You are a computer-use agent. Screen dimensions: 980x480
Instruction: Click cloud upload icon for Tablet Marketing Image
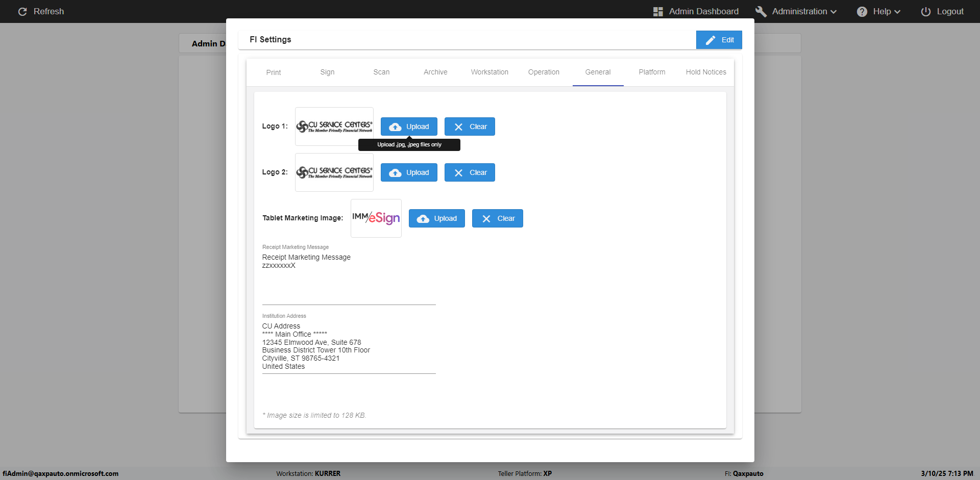(x=423, y=218)
